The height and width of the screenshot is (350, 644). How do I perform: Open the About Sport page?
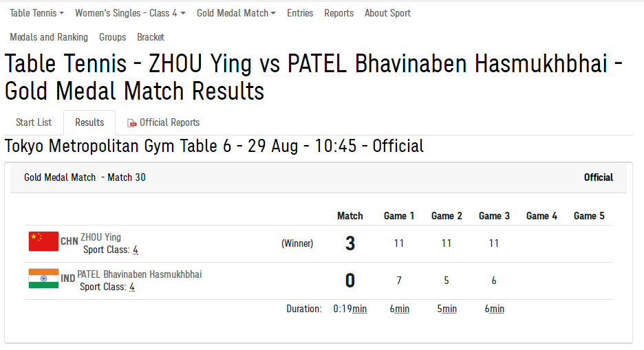(387, 13)
